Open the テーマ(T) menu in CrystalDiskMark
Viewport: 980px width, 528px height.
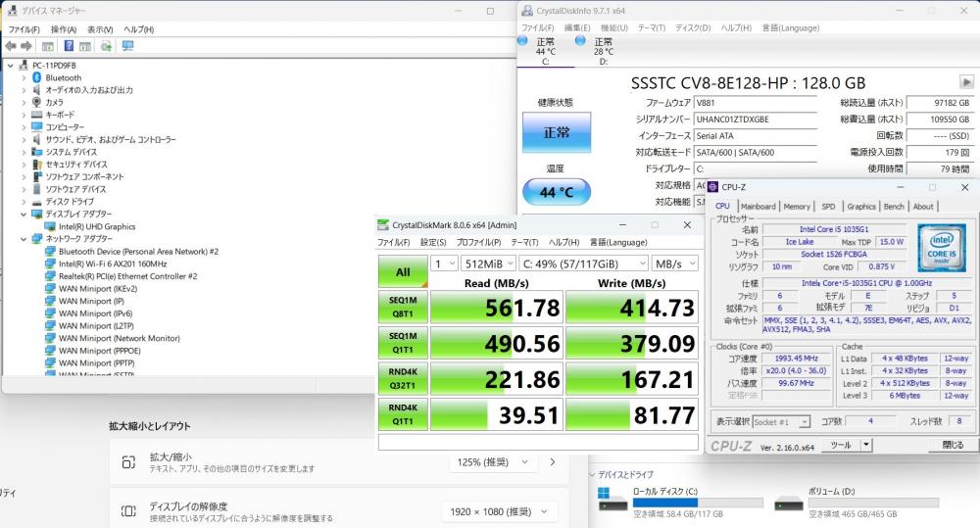tap(524, 242)
